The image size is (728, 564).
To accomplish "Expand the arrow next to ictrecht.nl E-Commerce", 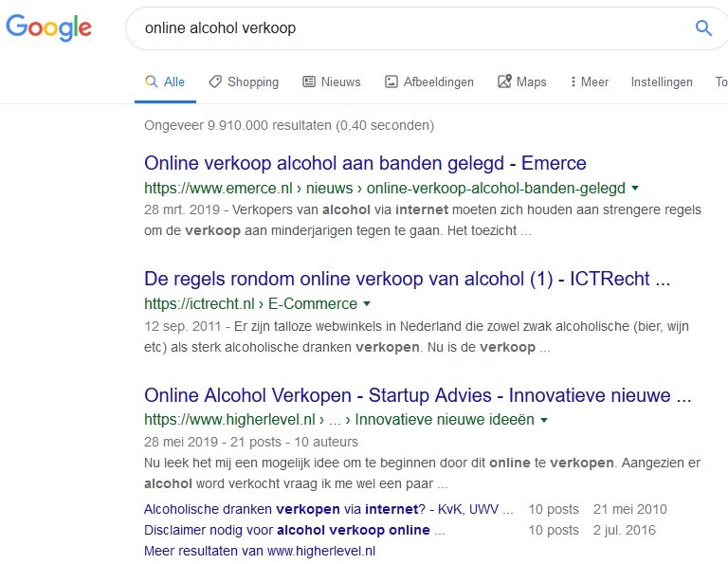I will pyautogui.click(x=367, y=303).
